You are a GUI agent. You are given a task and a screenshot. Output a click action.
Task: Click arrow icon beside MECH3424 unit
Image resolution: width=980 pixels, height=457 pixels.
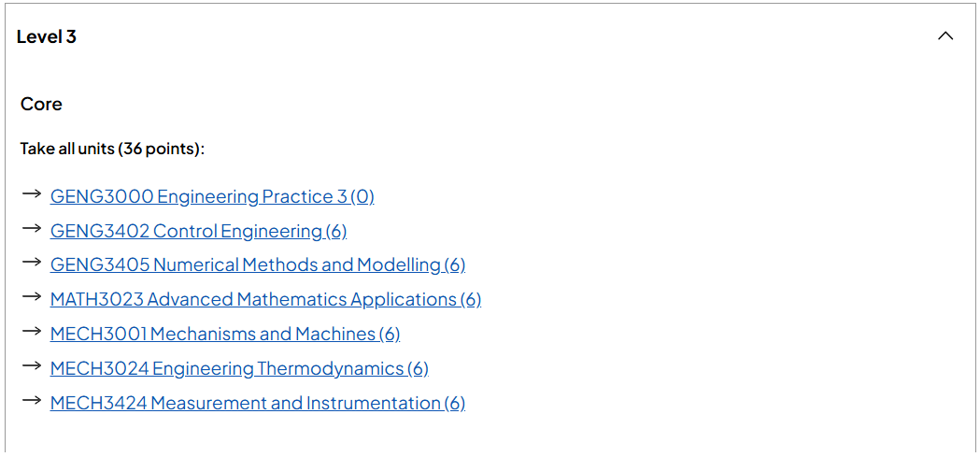click(x=31, y=400)
